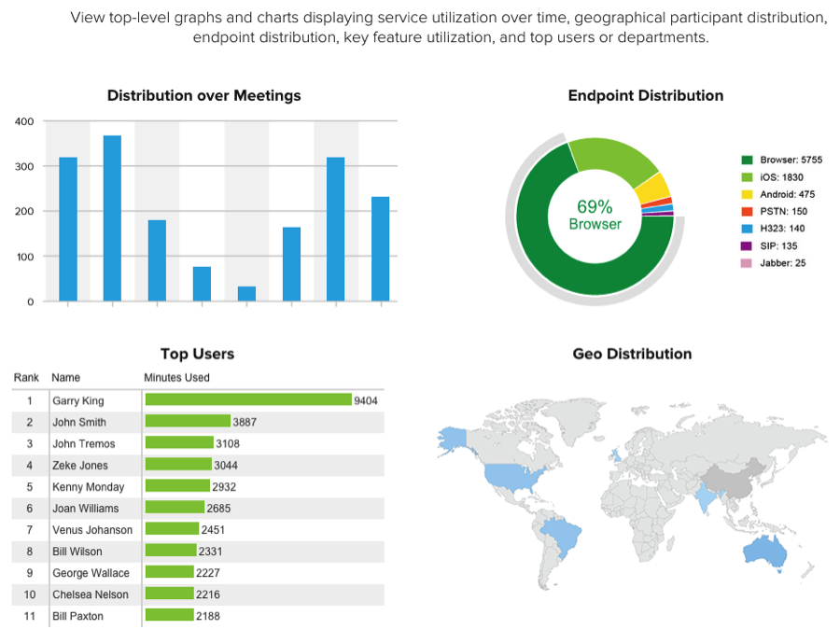Select Garry King's minutes bar
The image size is (840, 629).
(248, 400)
